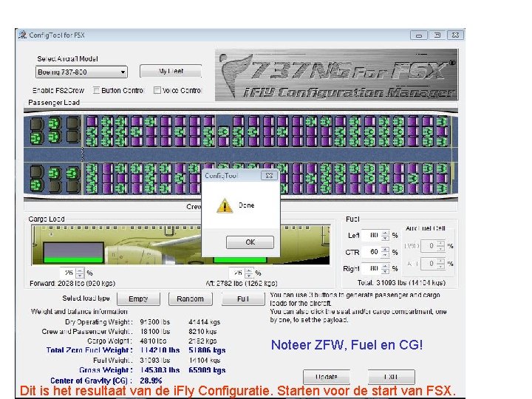Click Cargo Weight value 4810 lbs
This screenshot has width=532, height=399.
154,341
